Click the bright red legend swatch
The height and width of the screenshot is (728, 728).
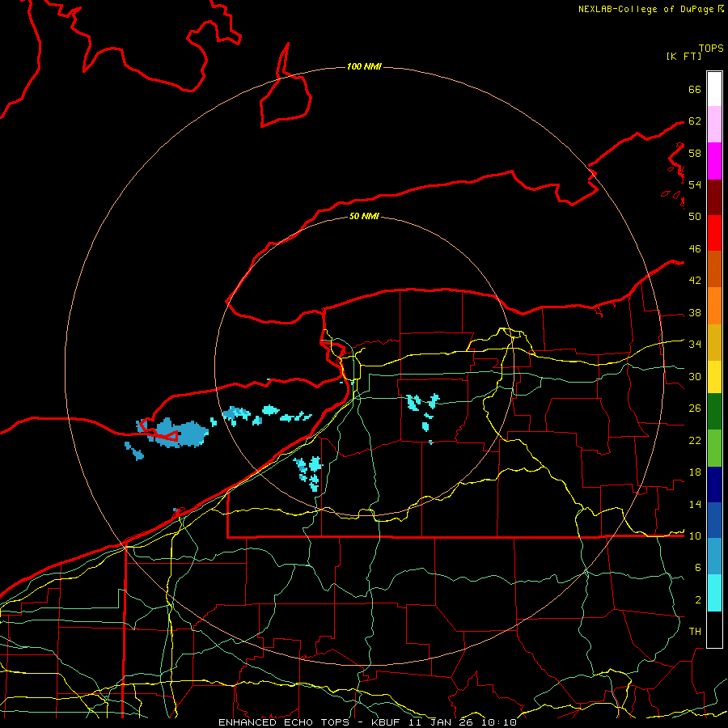(x=714, y=233)
